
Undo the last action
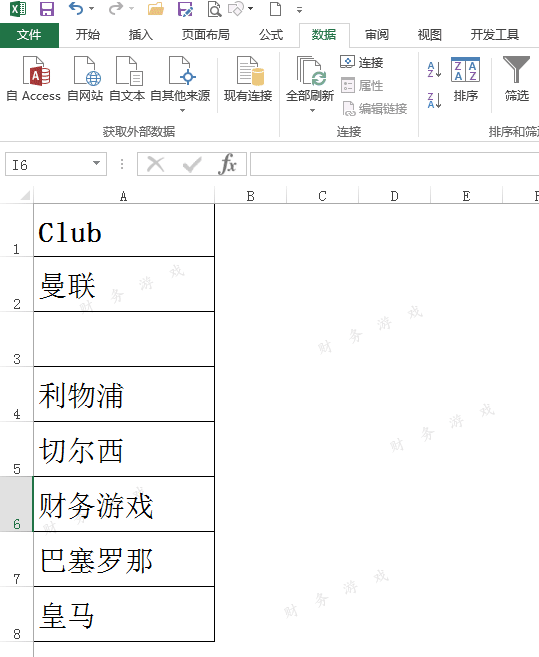pyautogui.click(x=76, y=9)
